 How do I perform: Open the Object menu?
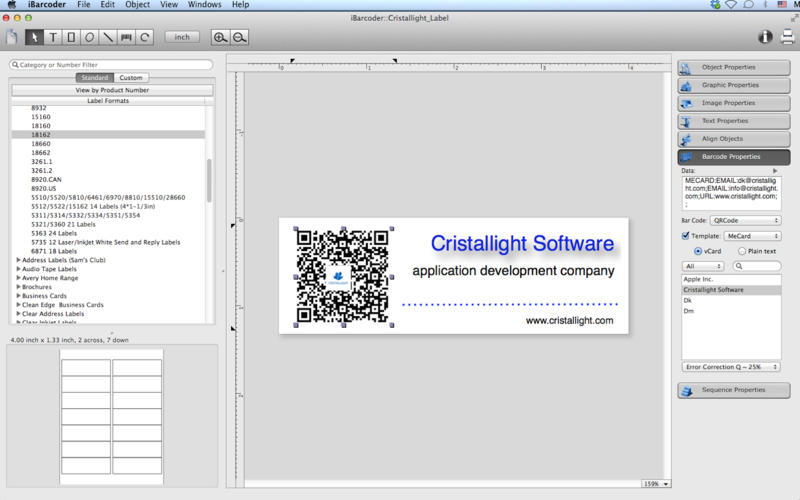pyautogui.click(x=137, y=5)
